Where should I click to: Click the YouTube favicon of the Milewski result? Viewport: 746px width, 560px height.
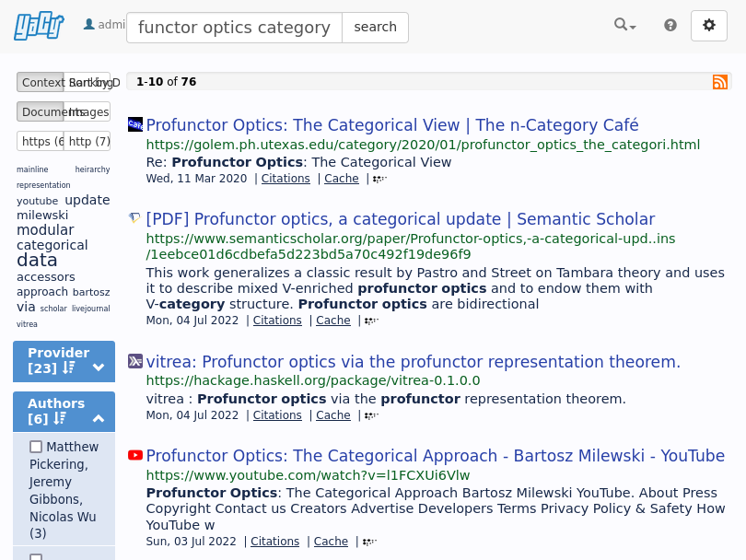tap(135, 455)
